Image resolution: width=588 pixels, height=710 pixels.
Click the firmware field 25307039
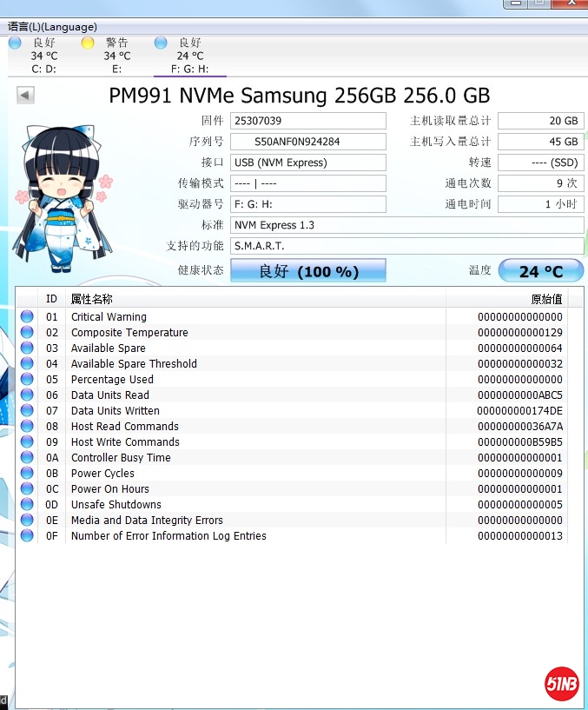308,121
